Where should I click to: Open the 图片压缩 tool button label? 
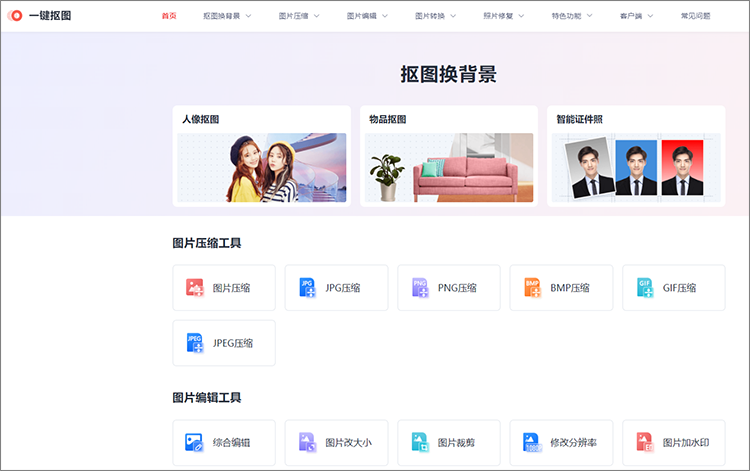point(232,288)
